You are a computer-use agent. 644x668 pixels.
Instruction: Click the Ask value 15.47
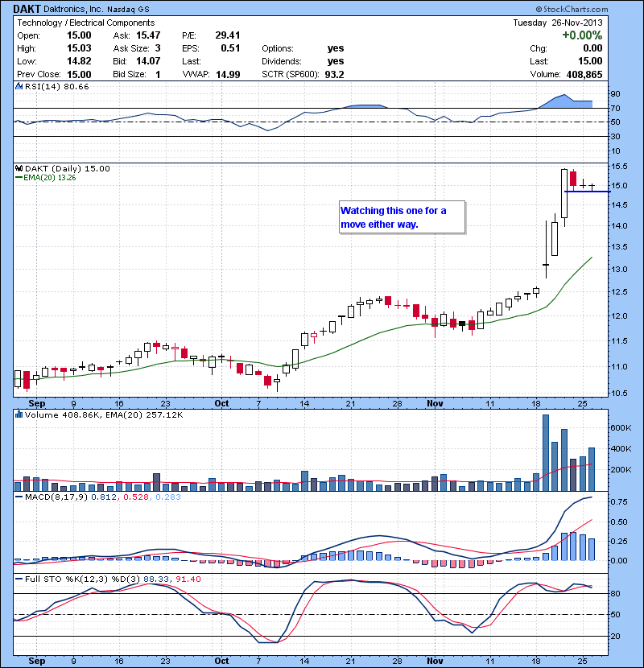pos(148,35)
